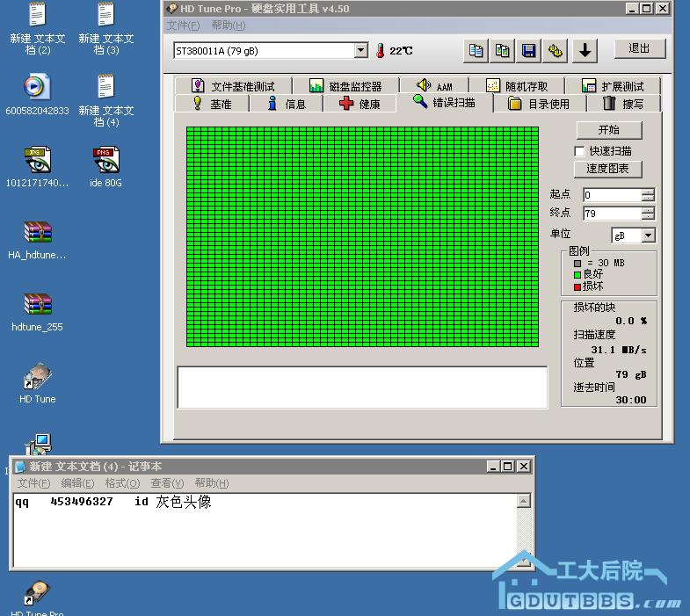Click the save screenshot floppy disk icon
The image size is (690, 616).
(x=528, y=51)
